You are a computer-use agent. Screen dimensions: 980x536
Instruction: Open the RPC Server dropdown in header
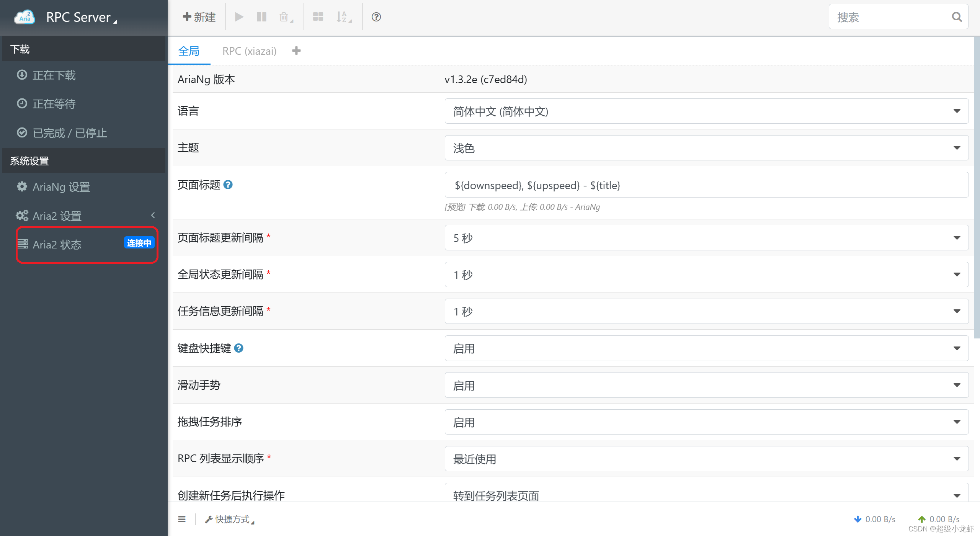81,17
